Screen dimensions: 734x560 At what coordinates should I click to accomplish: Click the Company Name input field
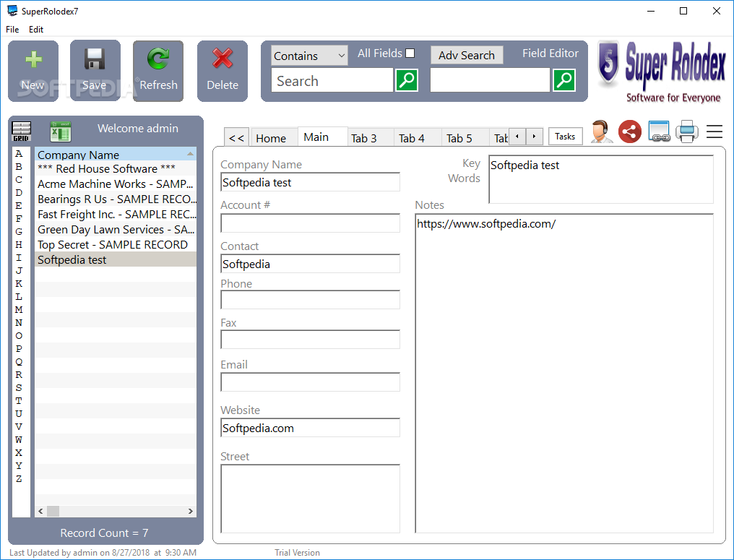click(x=311, y=182)
